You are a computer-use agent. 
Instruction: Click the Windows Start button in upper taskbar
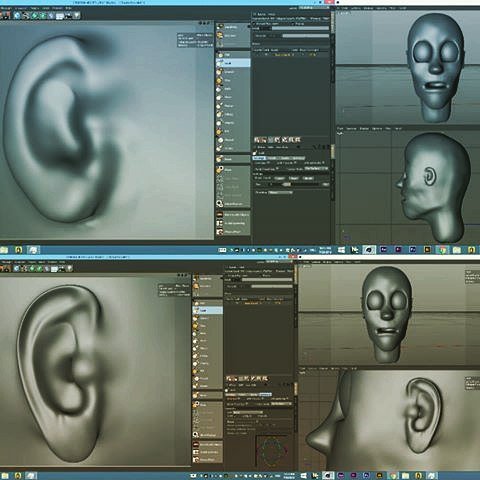341,250
